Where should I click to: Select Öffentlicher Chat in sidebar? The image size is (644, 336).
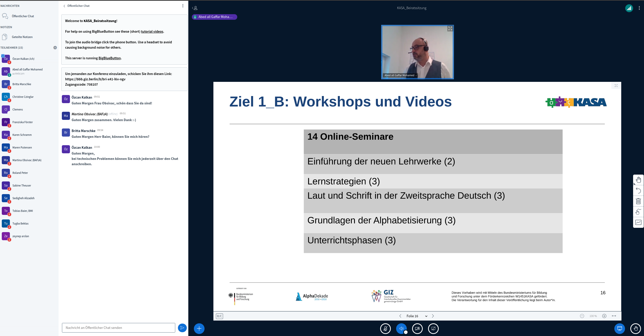pyautogui.click(x=23, y=16)
